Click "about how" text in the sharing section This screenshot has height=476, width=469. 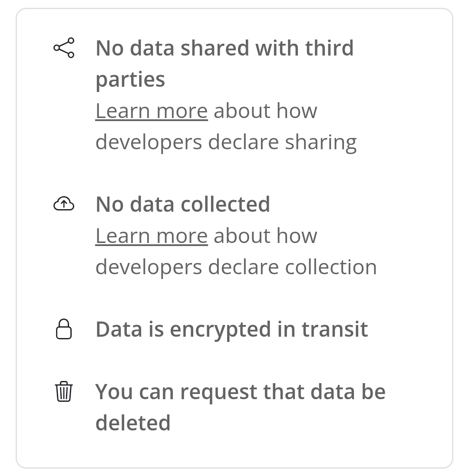point(265,111)
